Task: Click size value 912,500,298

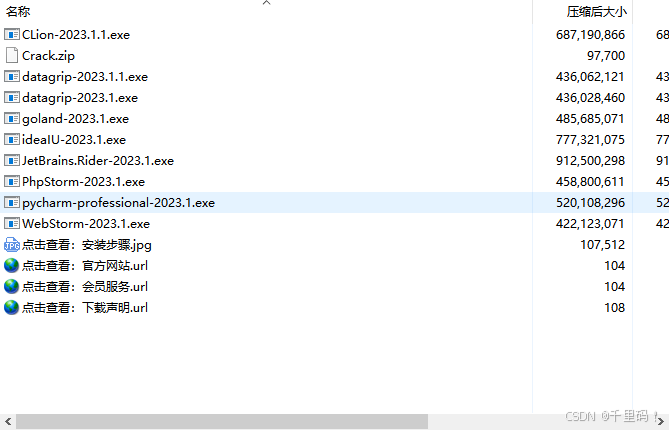Action: (590, 160)
